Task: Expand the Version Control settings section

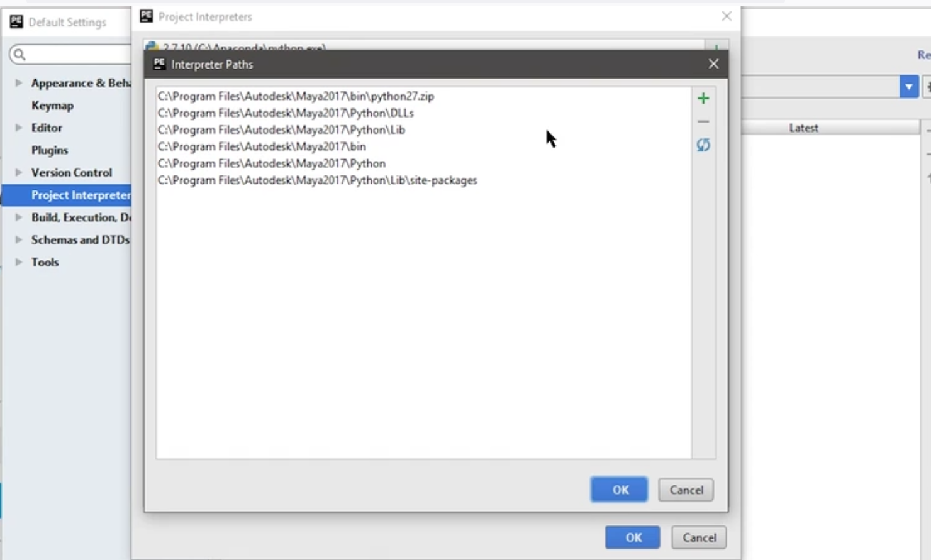Action: click(x=18, y=172)
